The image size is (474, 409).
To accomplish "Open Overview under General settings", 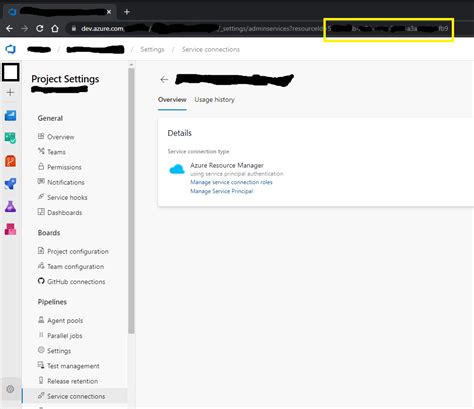I will coord(61,137).
